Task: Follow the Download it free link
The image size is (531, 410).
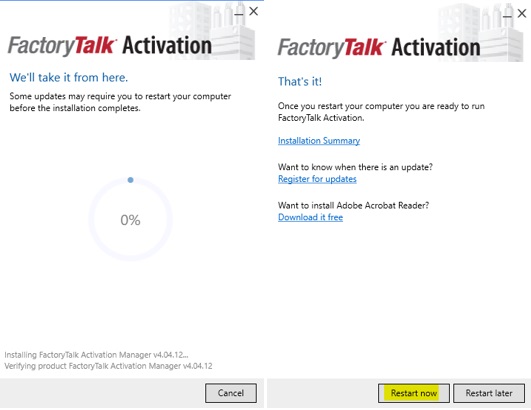Action: pos(310,217)
